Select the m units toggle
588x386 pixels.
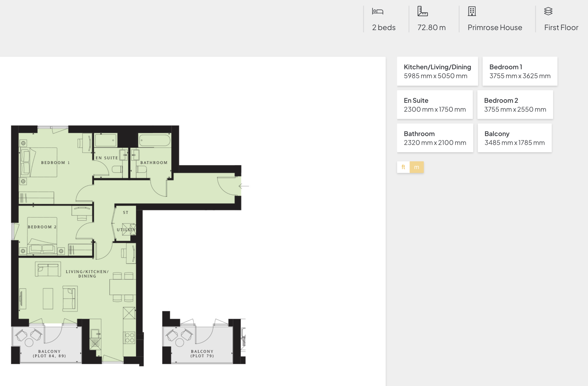click(x=417, y=167)
